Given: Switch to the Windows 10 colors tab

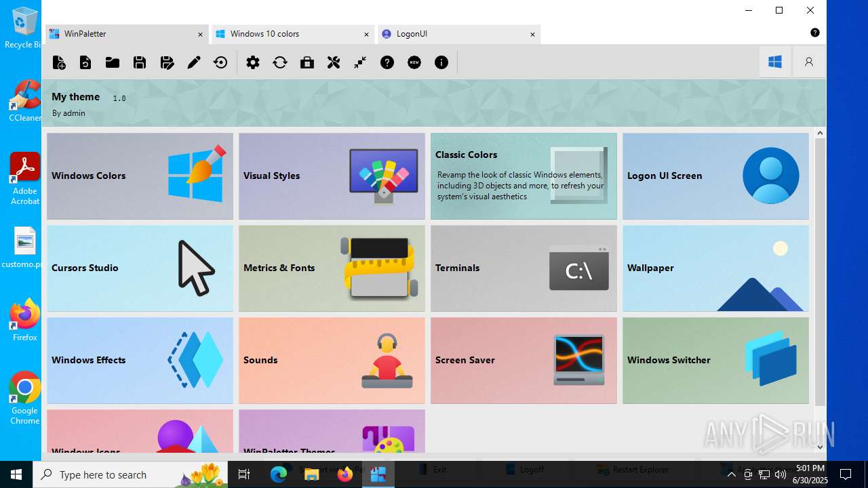Looking at the screenshot, I should 292,34.
